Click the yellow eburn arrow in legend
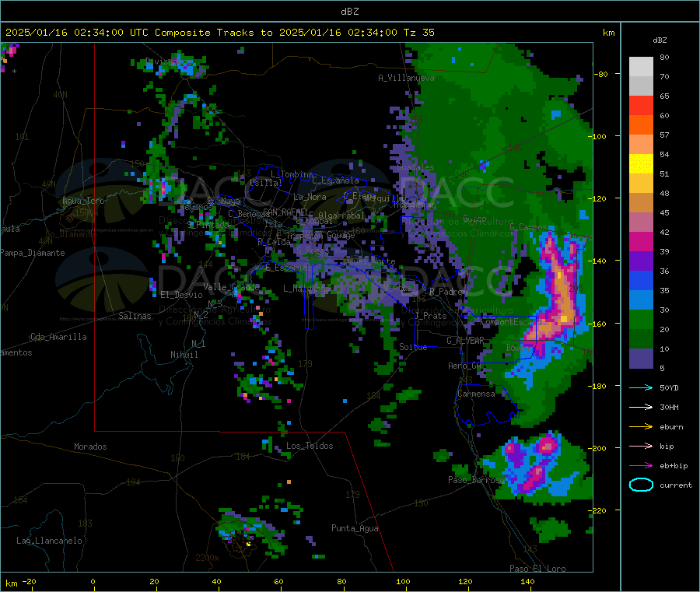 pos(641,427)
